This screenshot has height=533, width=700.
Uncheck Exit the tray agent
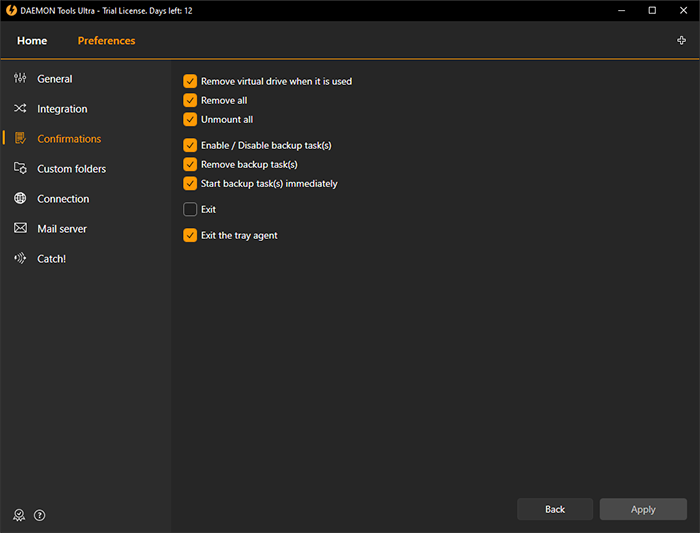190,235
